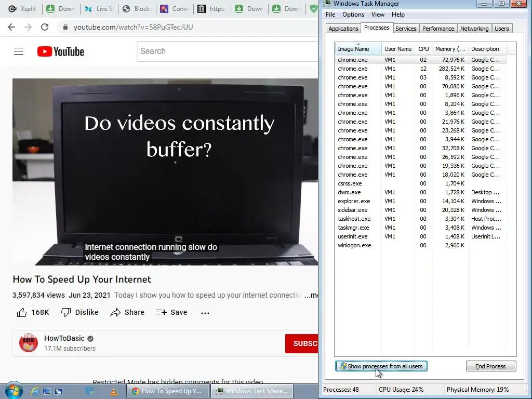
Task: Click the End Process button
Action: pyautogui.click(x=490, y=366)
